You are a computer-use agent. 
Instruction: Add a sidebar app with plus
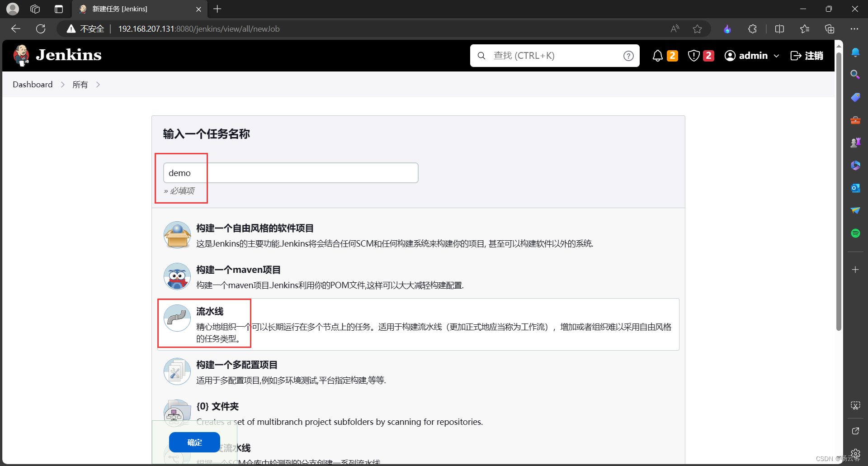[855, 270]
